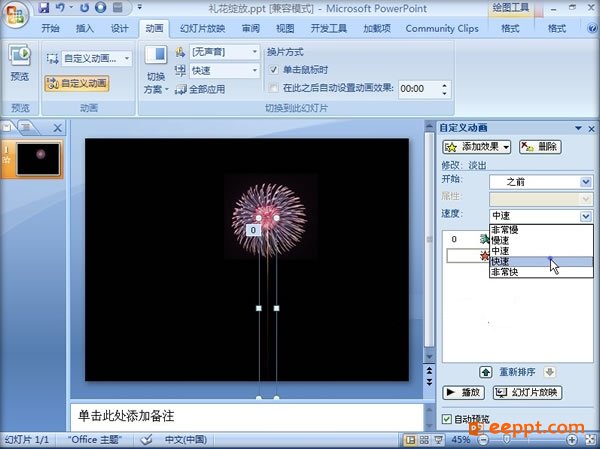Image resolution: width=600 pixels, height=449 pixels.
Task: Open the 幻灯片放映 ribbon tab
Action: point(202,28)
